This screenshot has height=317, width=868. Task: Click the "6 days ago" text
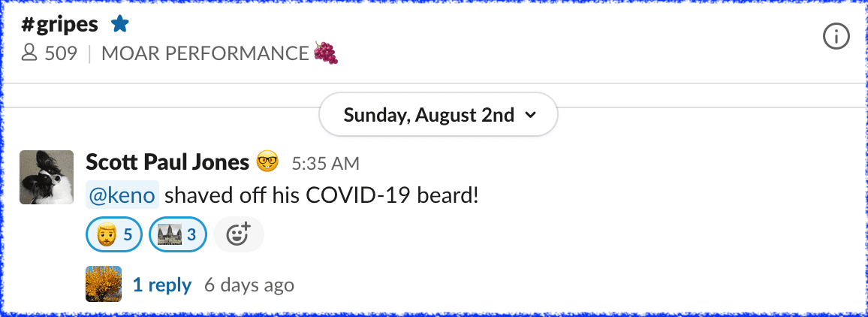click(249, 285)
